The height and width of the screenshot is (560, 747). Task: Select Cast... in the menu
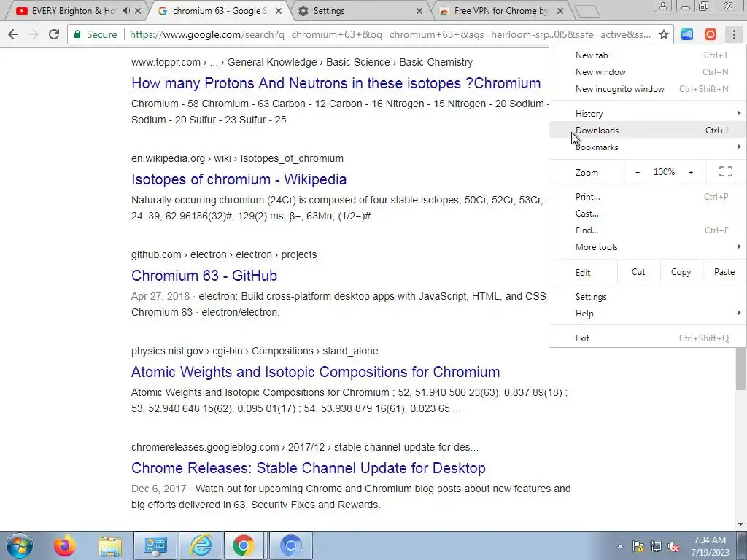pos(648,214)
